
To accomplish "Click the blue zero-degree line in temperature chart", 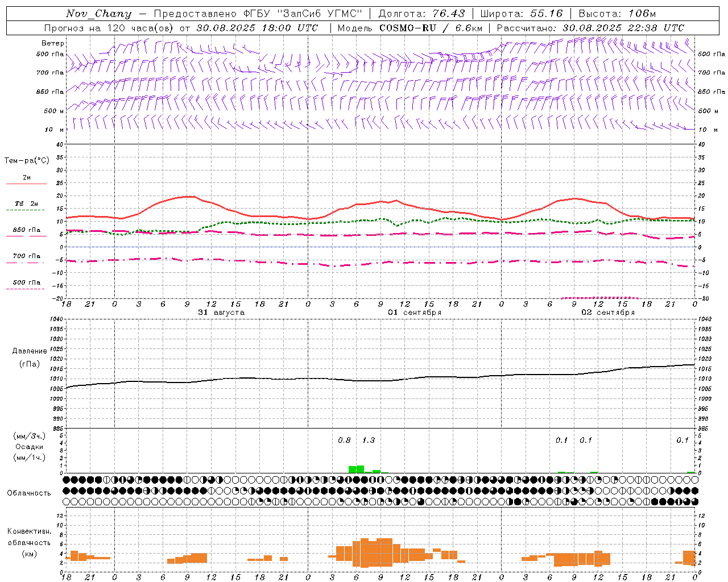I will pos(380,247).
